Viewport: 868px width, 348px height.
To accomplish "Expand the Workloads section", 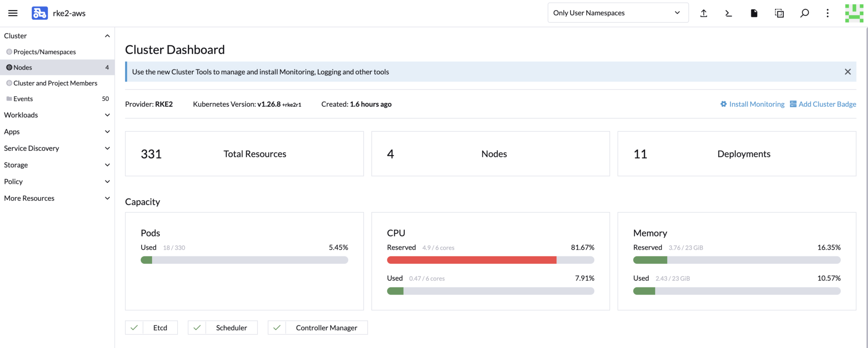I will [57, 115].
